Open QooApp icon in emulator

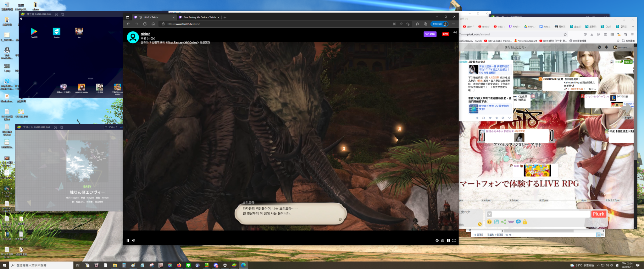[57, 32]
